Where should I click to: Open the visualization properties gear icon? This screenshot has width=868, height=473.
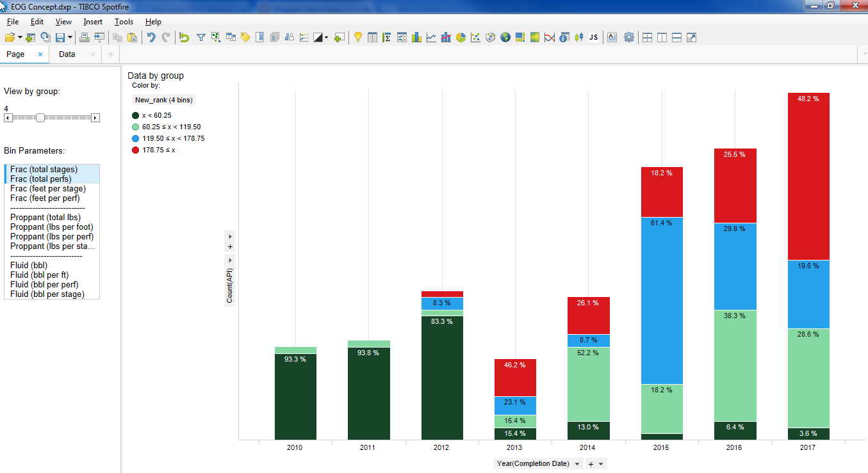click(629, 37)
